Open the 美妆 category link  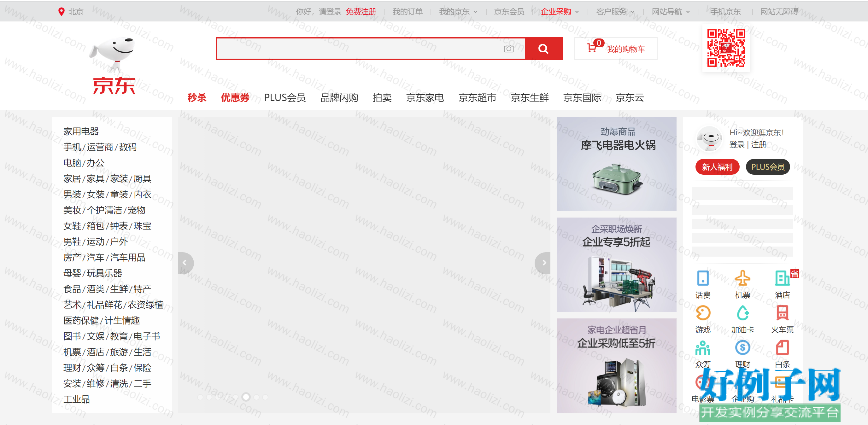(72, 210)
